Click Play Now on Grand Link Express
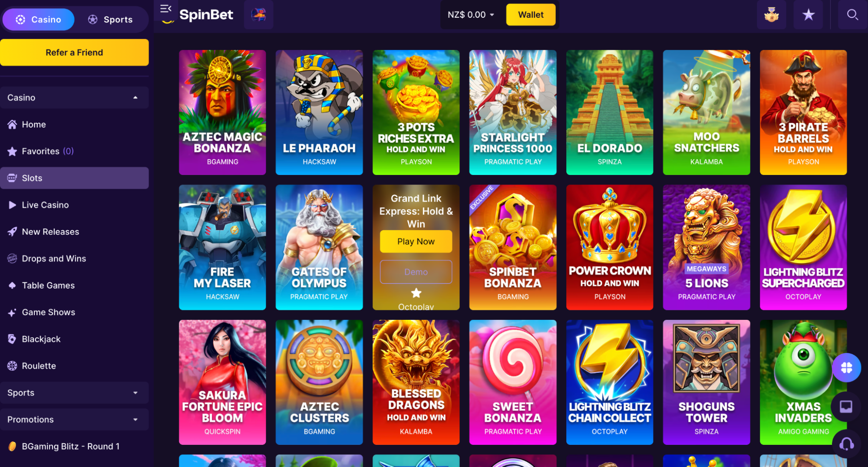Screen dimensions: 868x467 (x=416, y=241)
